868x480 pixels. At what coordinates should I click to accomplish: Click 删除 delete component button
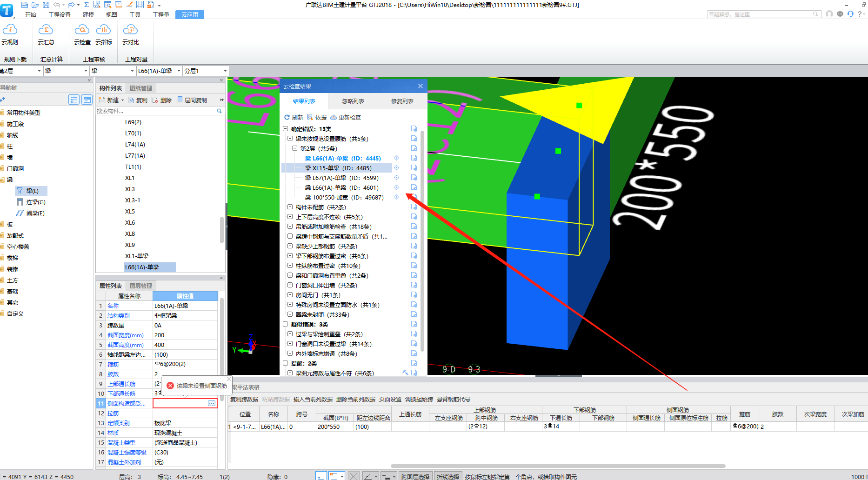(162, 100)
